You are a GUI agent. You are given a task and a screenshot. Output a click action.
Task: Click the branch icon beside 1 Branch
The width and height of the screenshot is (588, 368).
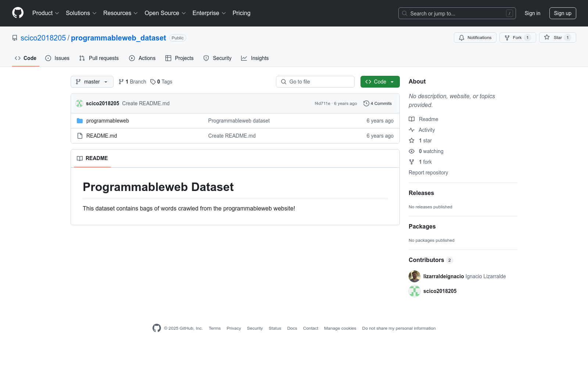pos(121,82)
